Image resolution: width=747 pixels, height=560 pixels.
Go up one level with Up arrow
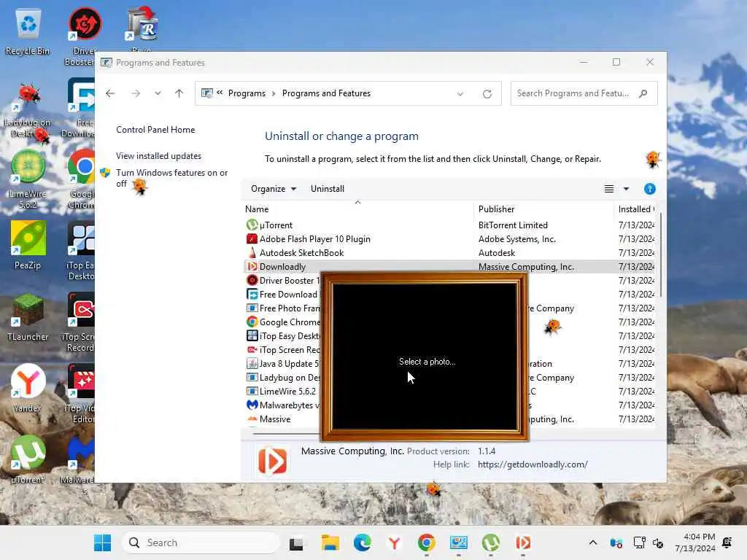point(179,93)
